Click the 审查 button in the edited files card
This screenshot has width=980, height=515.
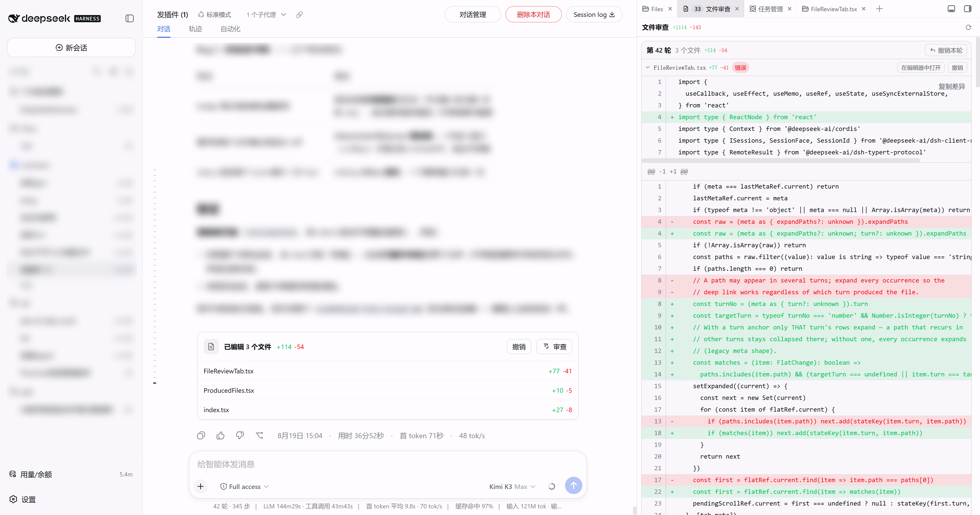coord(554,347)
